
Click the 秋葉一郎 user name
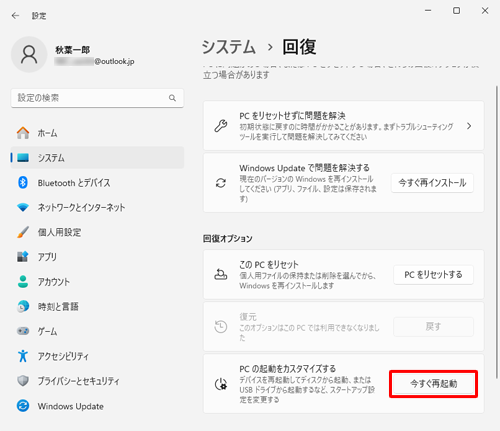(72, 50)
